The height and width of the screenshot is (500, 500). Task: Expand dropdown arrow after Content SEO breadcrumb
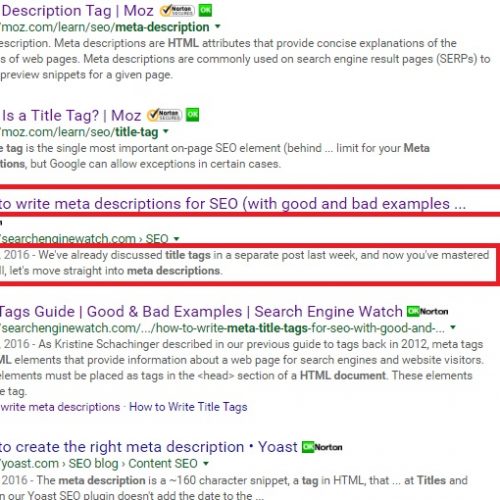click(206, 463)
